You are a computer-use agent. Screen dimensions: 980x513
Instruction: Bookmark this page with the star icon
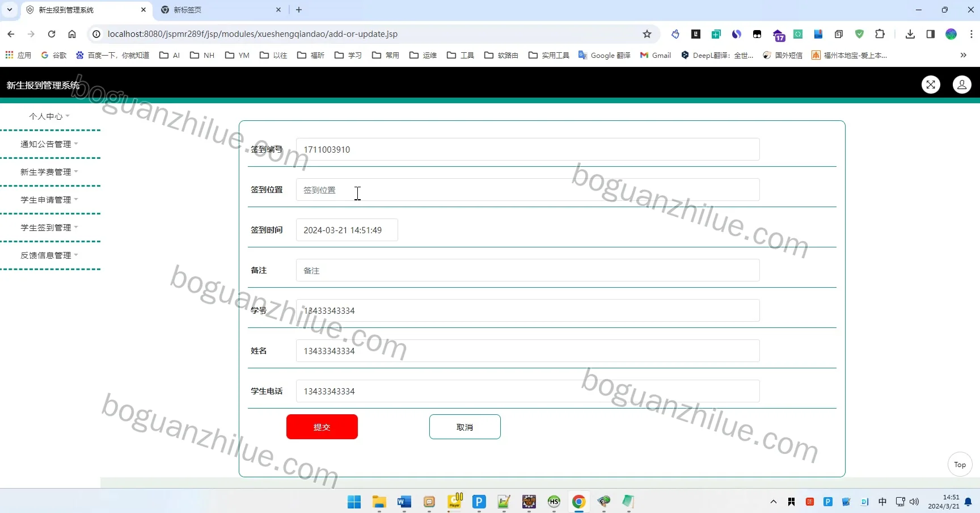click(x=647, y=34)
